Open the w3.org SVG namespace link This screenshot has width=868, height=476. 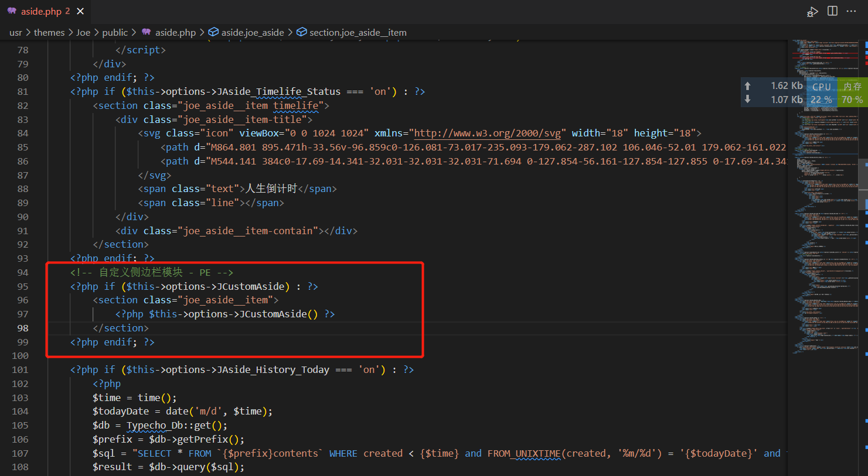487,133
